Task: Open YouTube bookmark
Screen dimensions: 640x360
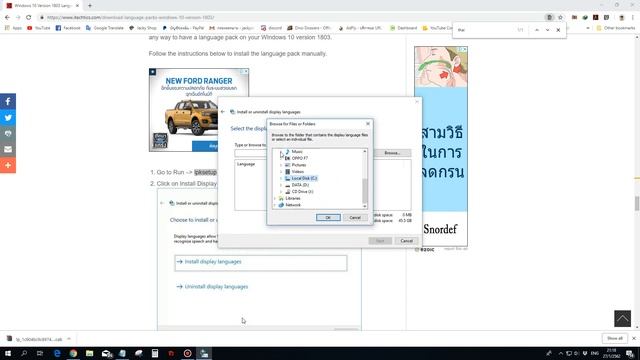Action: point(39,28)
